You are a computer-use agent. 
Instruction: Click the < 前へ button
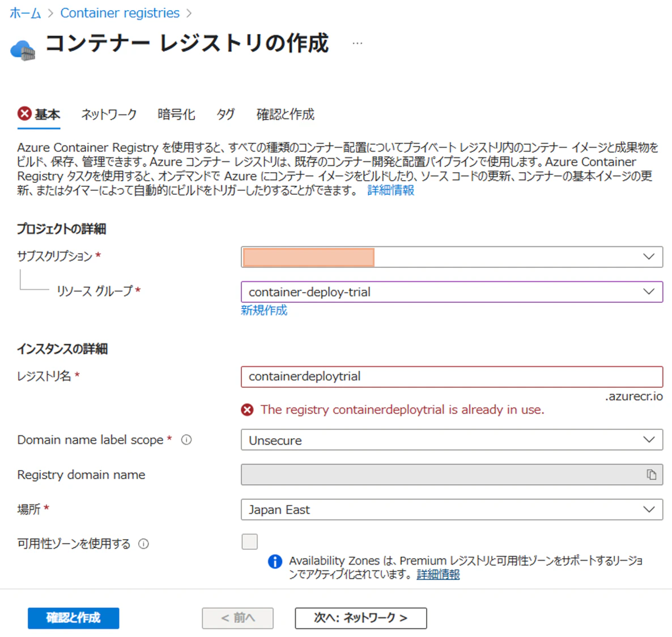[x=237, y=618]
